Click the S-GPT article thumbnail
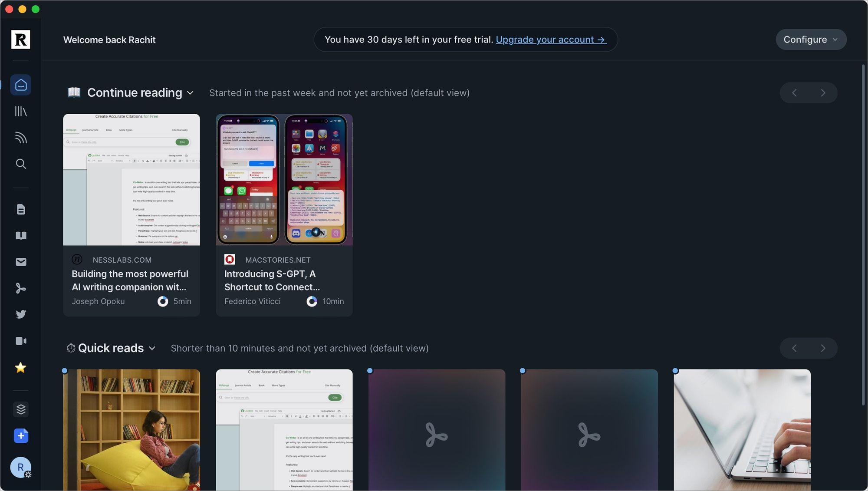Image resolution: width=868 pixels, height=491 pixels. pos(284,179)
